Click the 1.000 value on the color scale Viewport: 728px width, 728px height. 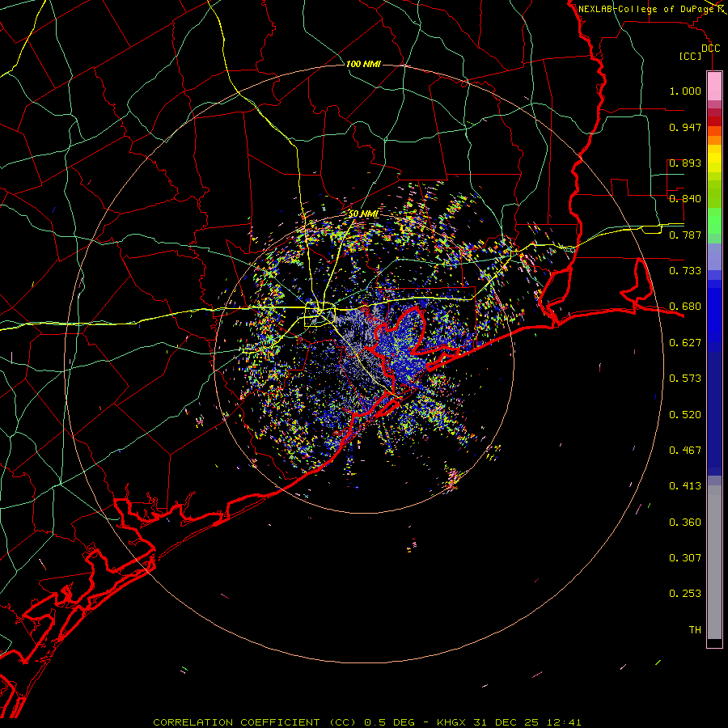click(x=685, y=91)
